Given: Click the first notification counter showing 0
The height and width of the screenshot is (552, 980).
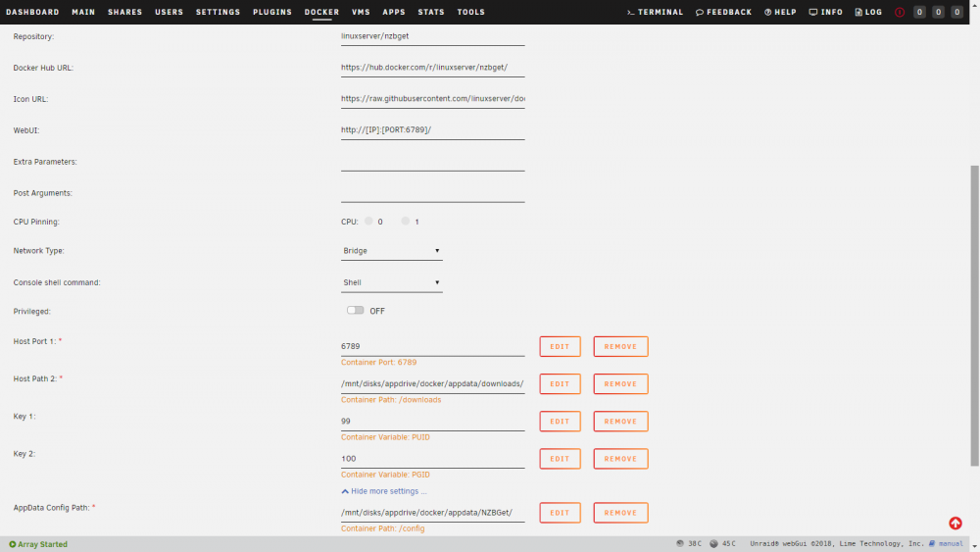Looking at the screenshot, I should pos(919,12).
